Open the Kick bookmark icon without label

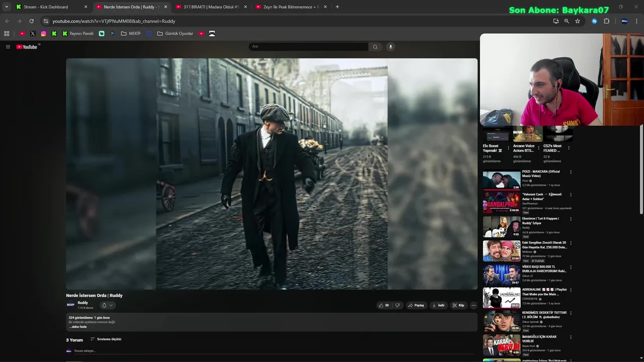[x=54, y=34]
